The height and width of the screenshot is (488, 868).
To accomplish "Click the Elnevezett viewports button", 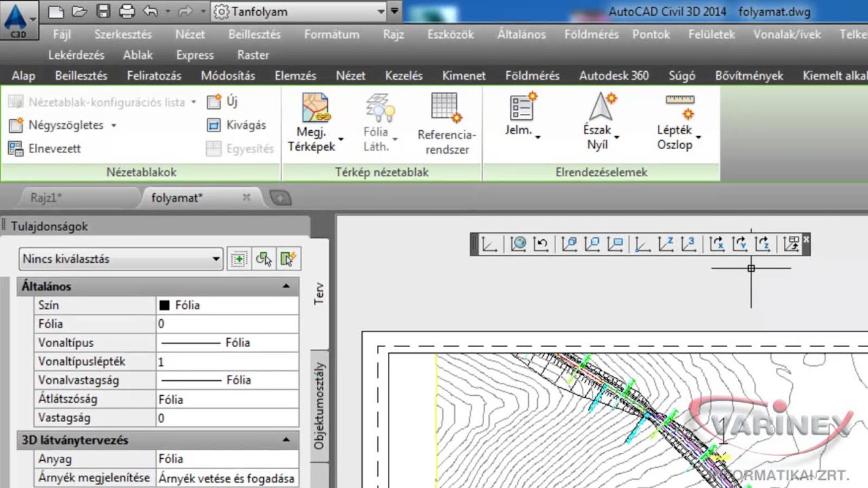I will click(x=45, y=148).
